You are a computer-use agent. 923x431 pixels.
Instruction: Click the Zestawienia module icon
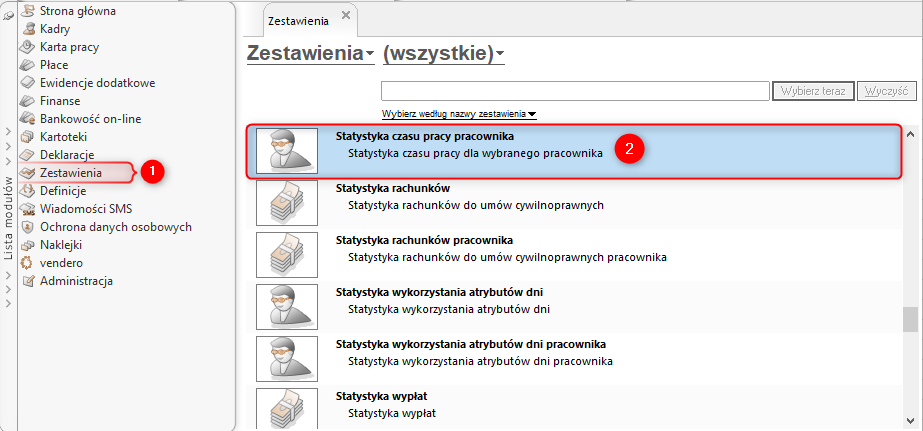pyautogui.click(x=28, y=173)
